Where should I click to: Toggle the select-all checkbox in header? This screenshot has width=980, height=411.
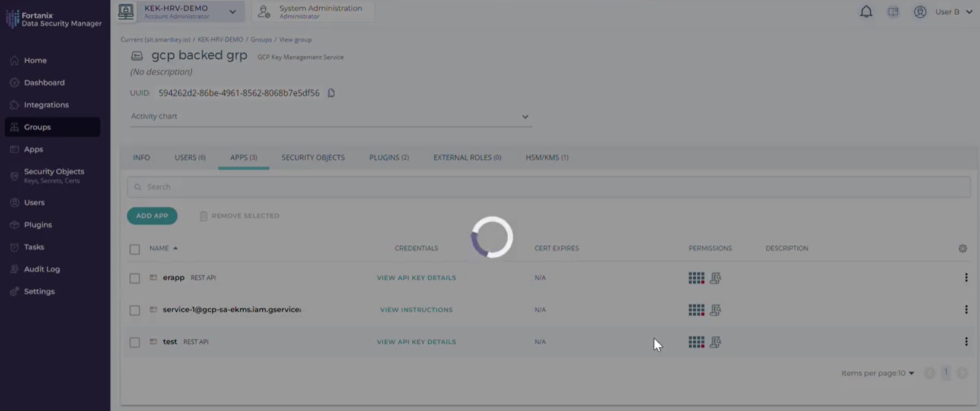[135, 249]
